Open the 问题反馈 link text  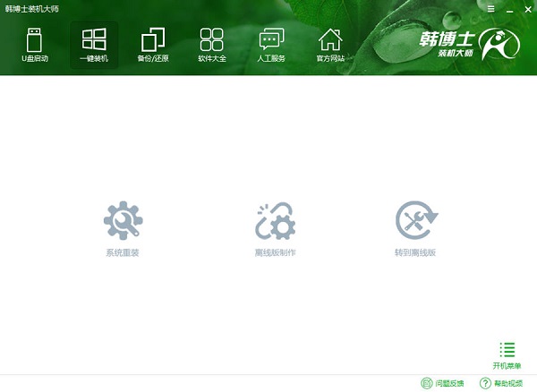449,383
